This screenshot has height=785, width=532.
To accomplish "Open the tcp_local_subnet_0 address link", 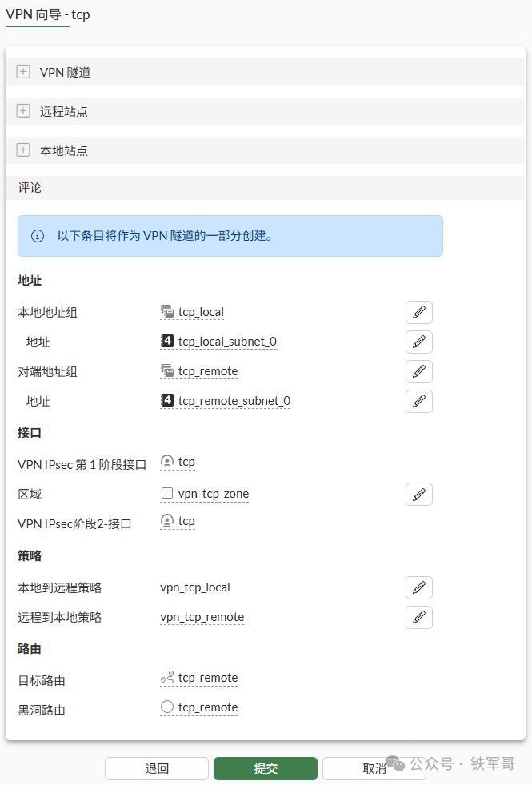I will pos(227,342).
